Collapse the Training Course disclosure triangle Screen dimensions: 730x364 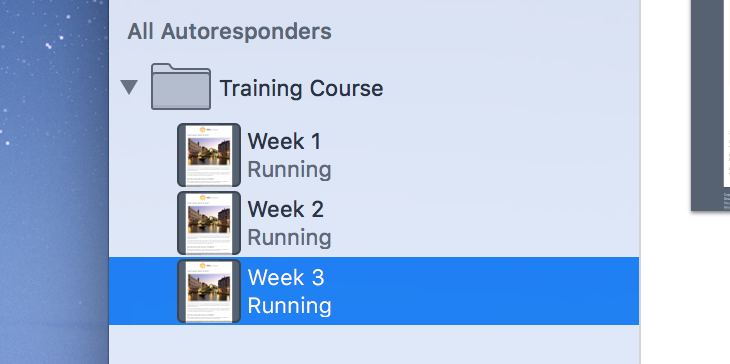pyautogui.click(x=129, y=87)
